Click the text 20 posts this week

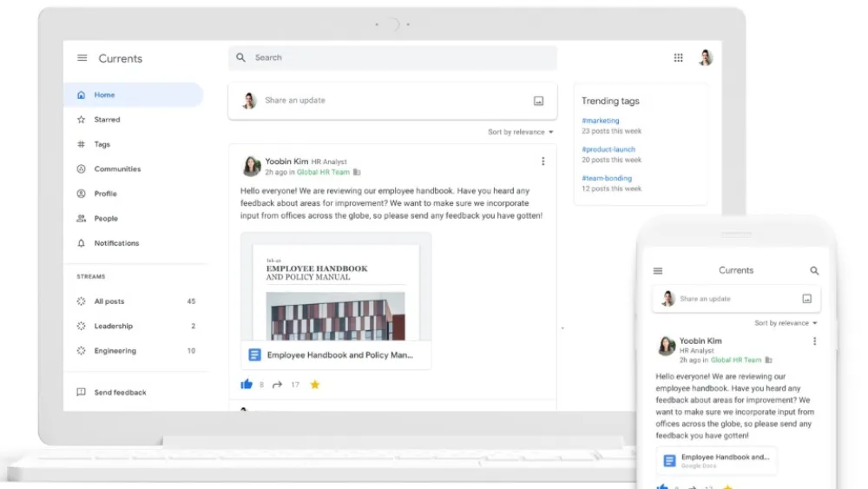611,160
